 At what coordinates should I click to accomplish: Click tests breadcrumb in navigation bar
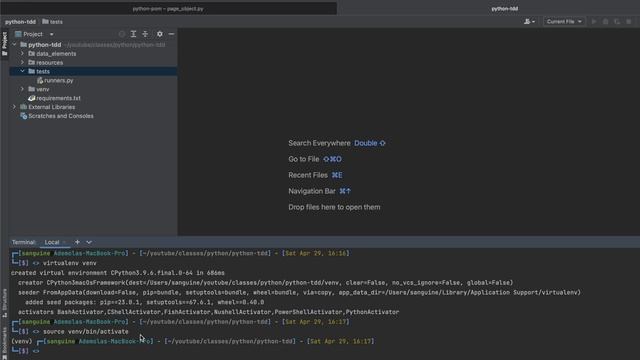[x=53, y=22]
